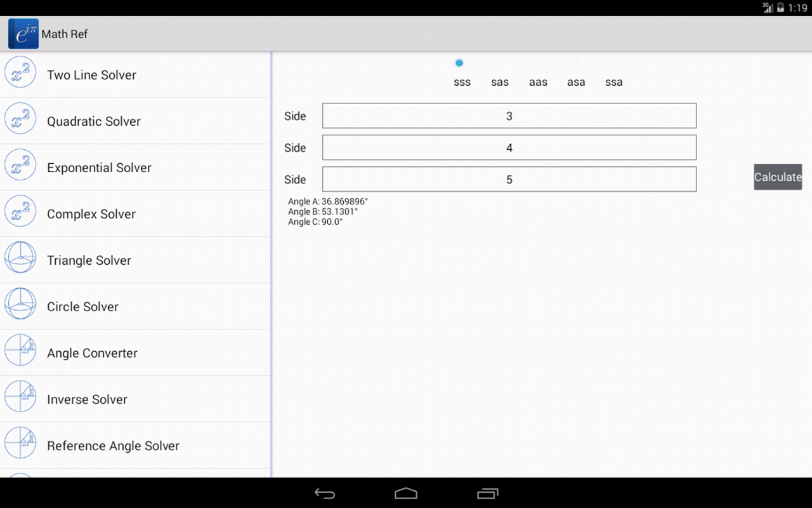Image resolution: width=812 pixels, height=508 pixels.
Task: Open Two Line Solver from the list
Action: tap(135, 74)
